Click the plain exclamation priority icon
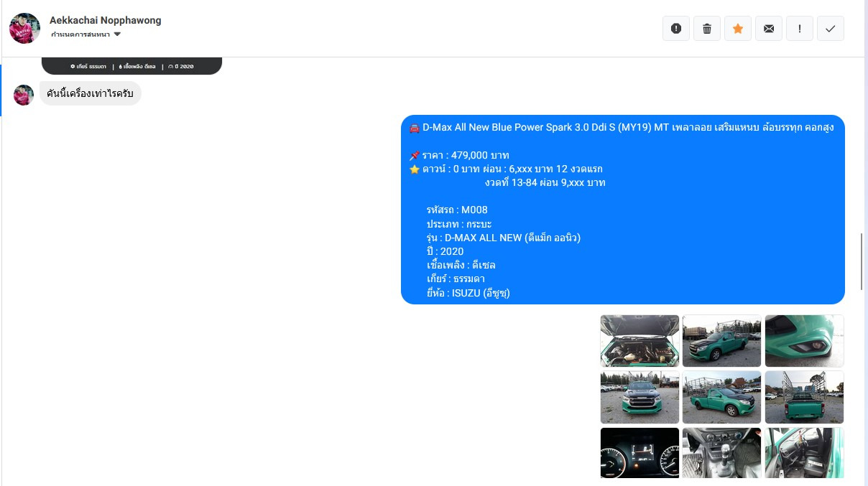868x486 pixels. (x=800, y=29)
